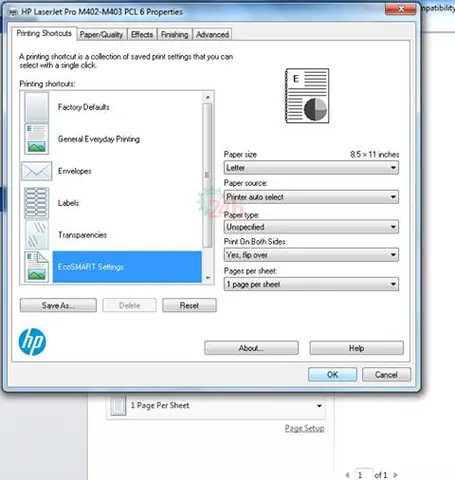Open the Finishing tab
Image resolution: width=455 pixels, height=480 pixels.
175,35
